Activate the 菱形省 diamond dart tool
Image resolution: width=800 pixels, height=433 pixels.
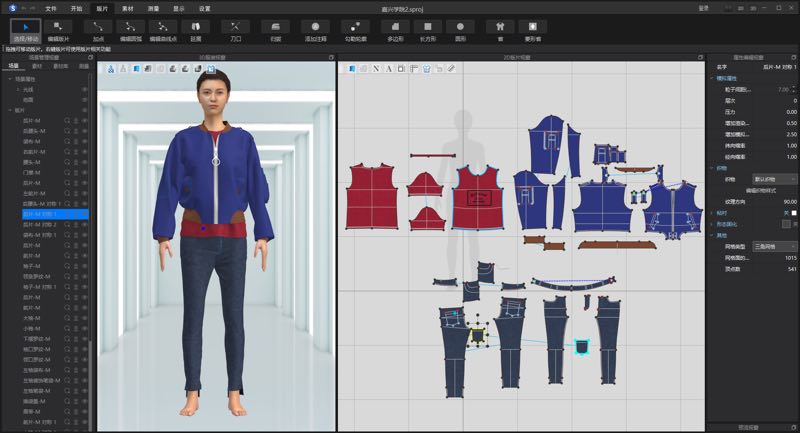(533, 31)
